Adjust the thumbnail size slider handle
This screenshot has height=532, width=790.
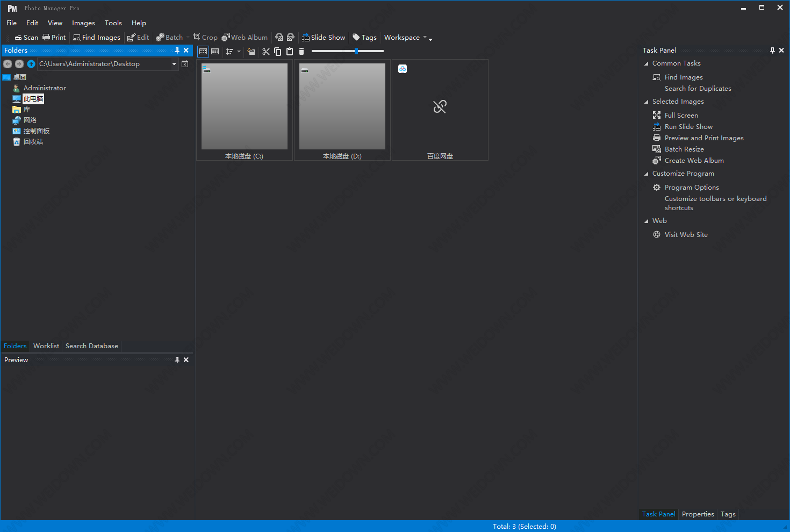click(x=356, y=51)
